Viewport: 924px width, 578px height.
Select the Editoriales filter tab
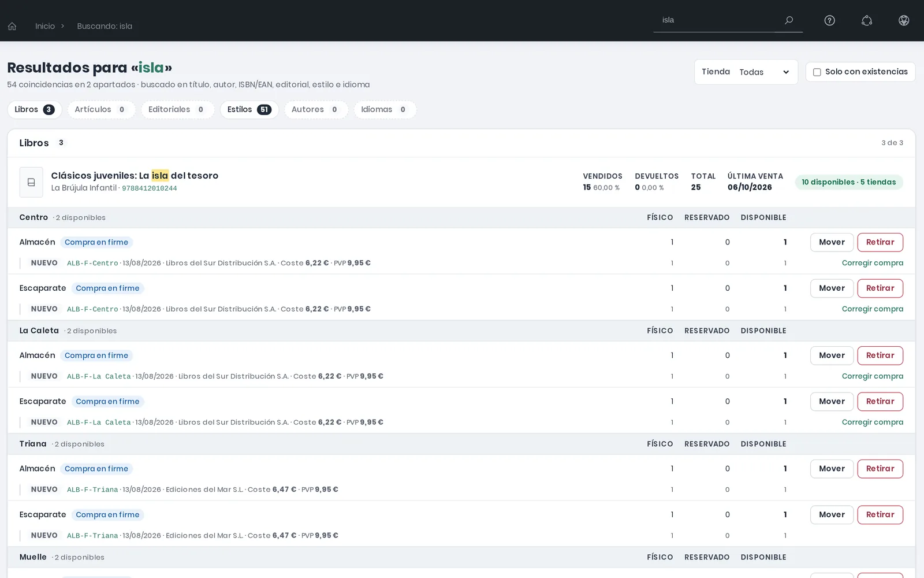point(177,110)
